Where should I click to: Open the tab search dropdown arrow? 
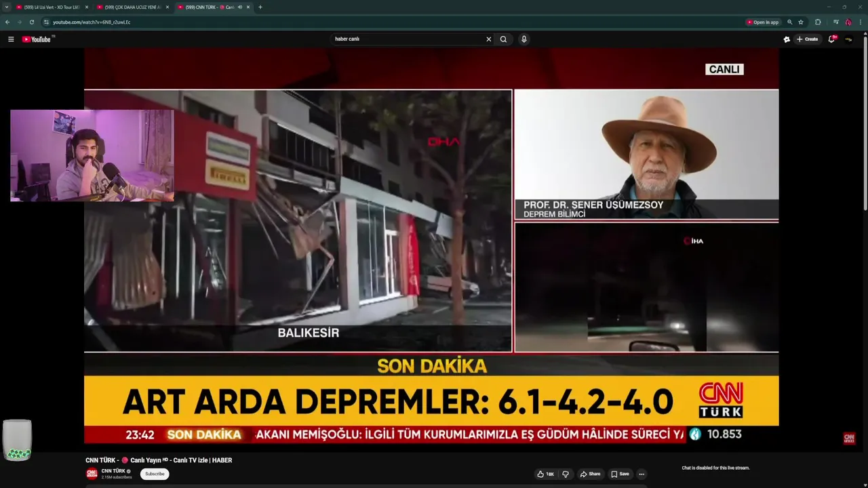tap(6, 7)
